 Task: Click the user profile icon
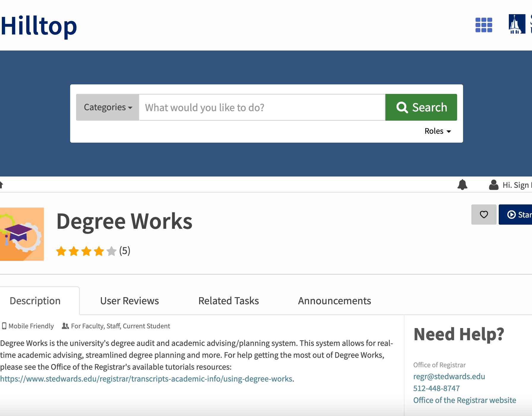click(494, 185)
